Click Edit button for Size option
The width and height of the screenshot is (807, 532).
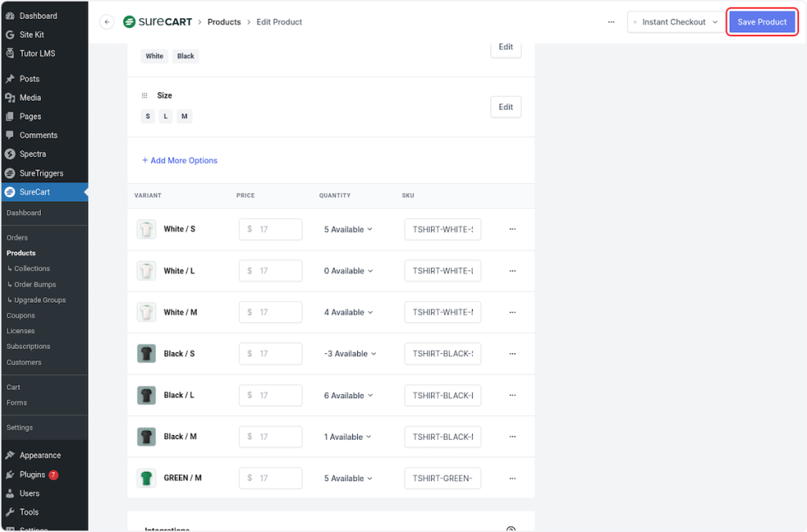pyautogui.click(x=505, y=107)
